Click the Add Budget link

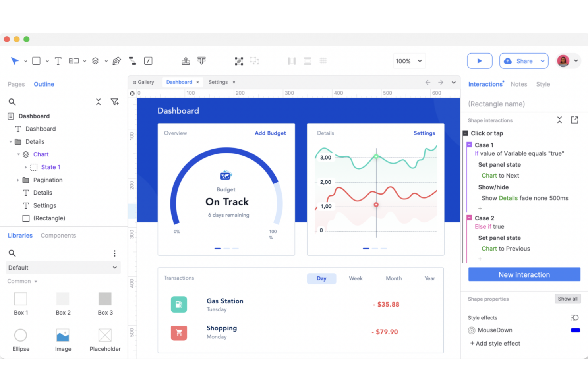click(270, 133)
